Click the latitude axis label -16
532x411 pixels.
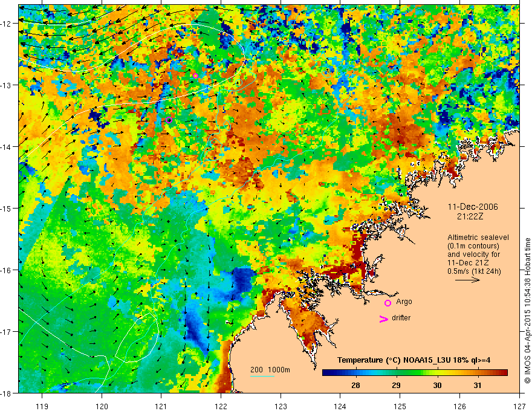tap(6, 270)
